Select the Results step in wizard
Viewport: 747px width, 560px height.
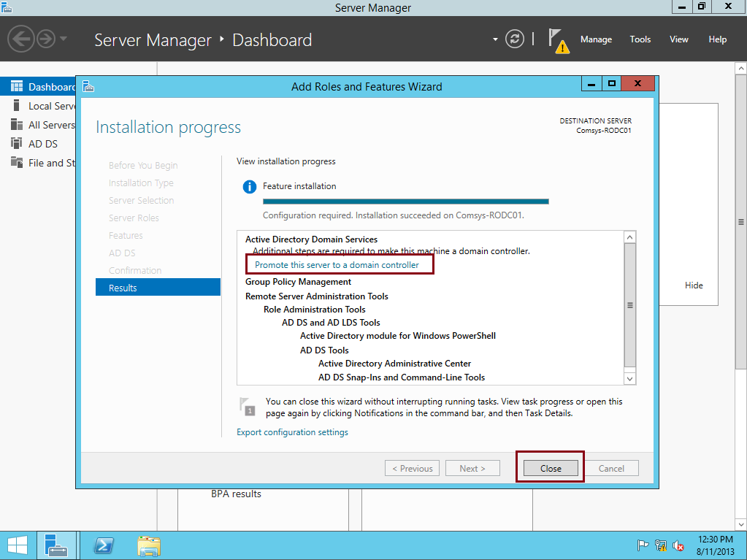coord(158,288)
